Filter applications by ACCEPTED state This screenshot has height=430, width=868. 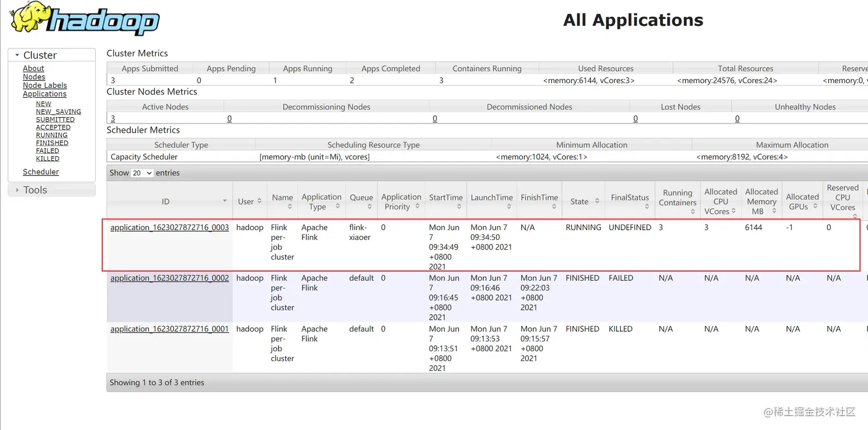53,127
